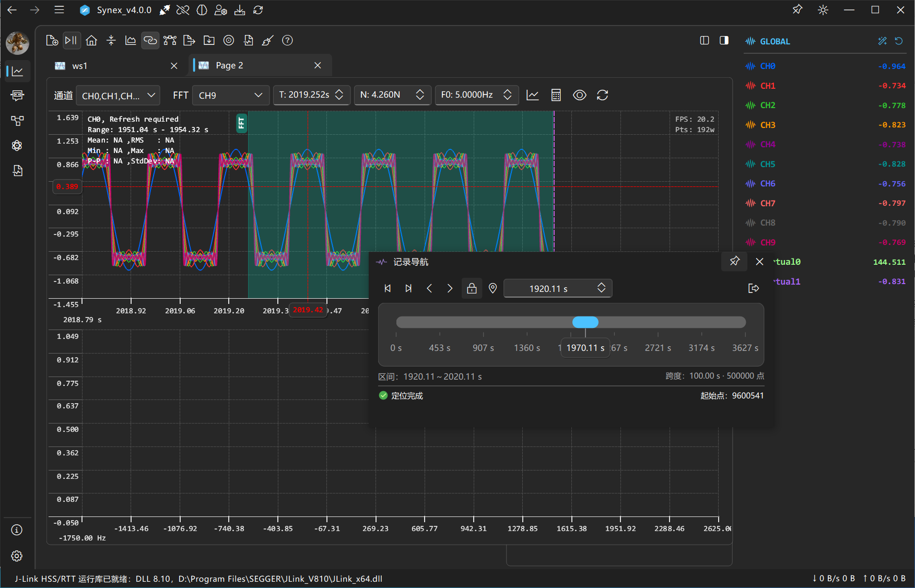Click the refresh icon beside eye icon

pyautogui.click(x=602, y=95)
